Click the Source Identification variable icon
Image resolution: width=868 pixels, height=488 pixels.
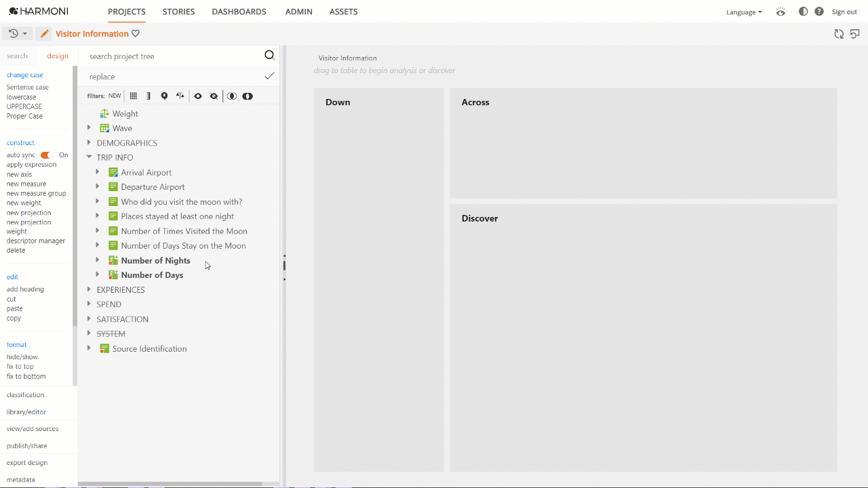pos(104,348)
